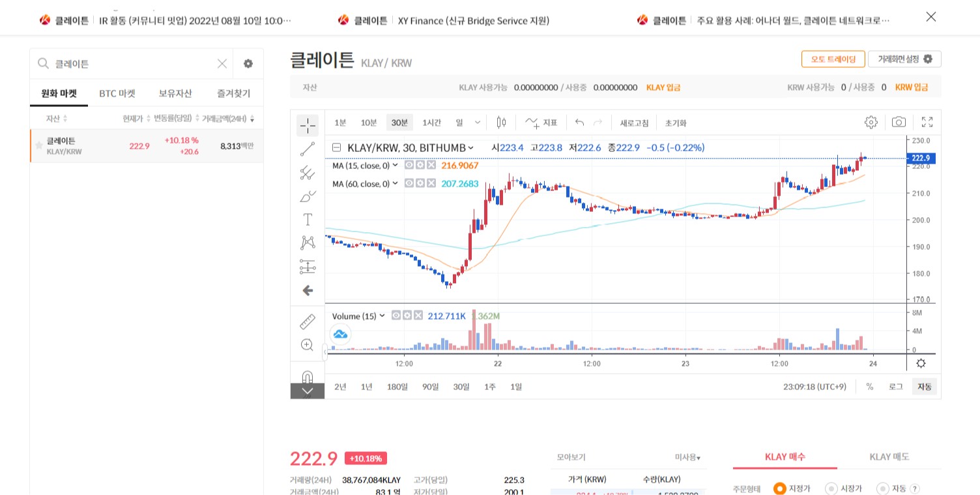The width and height of the screenshot is (980, 495).
Task: Toggle the 로그 scale option
Action: tap(896, 387)
